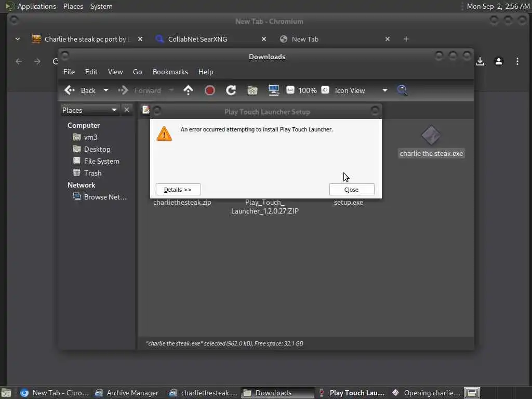The image size is (532, 399).
Task: Click Chromium forward navigation arrow
Action: tap(37, 61)
